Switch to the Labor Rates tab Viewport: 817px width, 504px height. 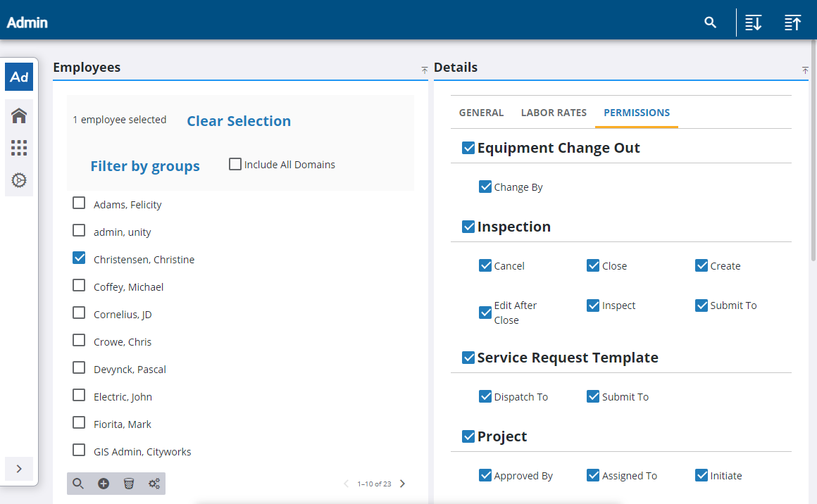coord(554,113)
